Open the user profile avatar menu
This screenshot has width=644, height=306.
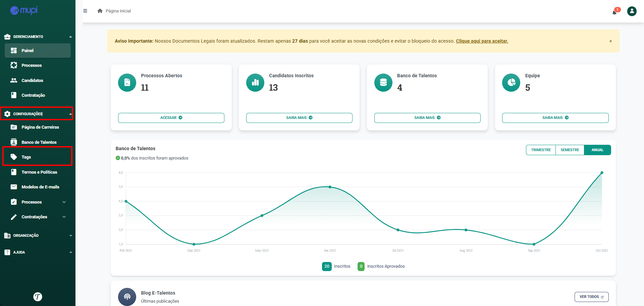click(632, 11)
